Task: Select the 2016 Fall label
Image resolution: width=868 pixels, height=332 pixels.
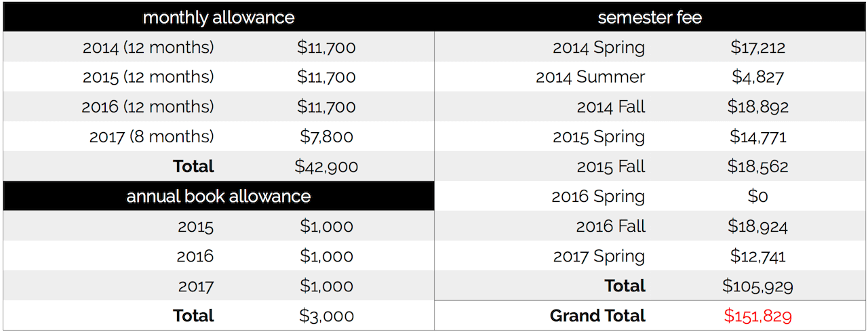Action: 610,226
